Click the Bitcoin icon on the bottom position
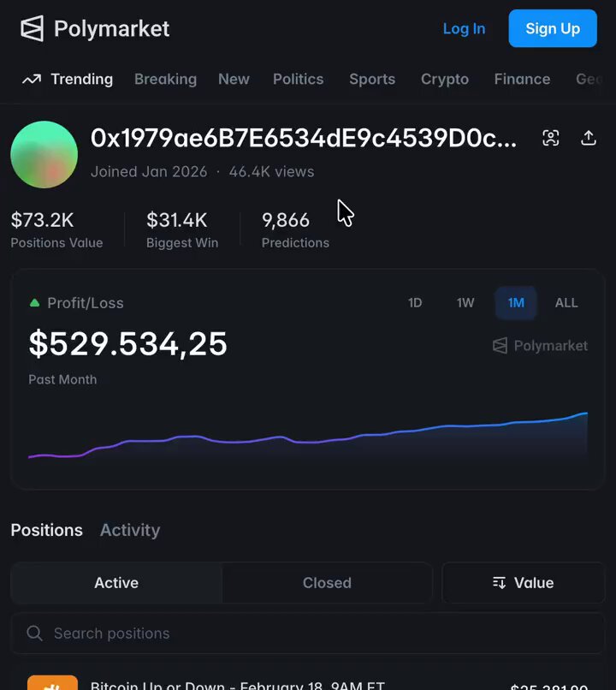Viewport: 616px width, 690px height. coord(51,684)
